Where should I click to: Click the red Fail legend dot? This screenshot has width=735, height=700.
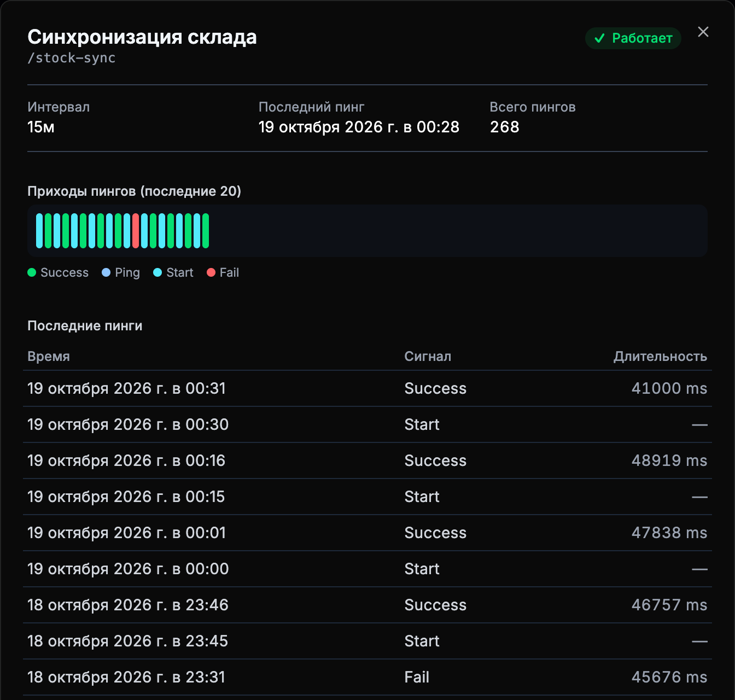(211, 272)
